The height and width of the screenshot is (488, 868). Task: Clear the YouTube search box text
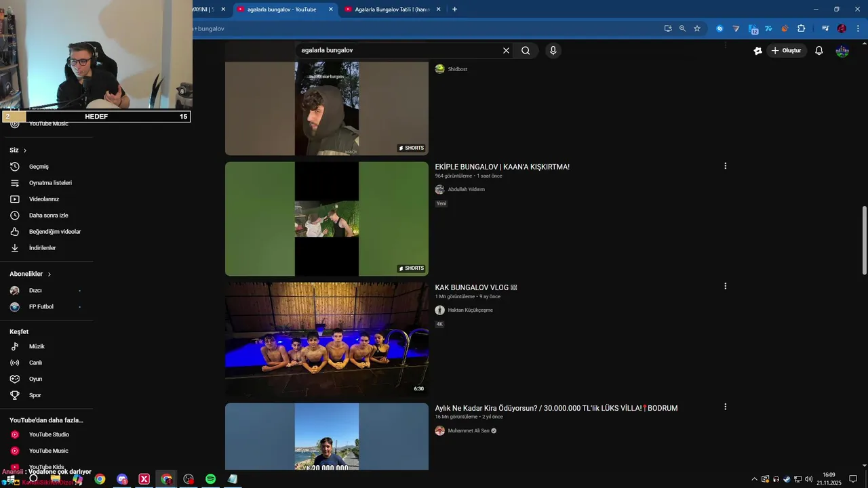[506, 50]
